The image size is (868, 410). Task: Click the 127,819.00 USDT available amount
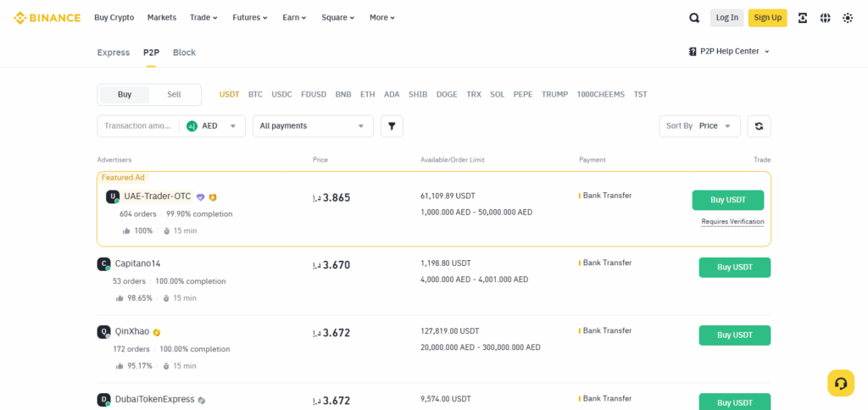[450, 331]
